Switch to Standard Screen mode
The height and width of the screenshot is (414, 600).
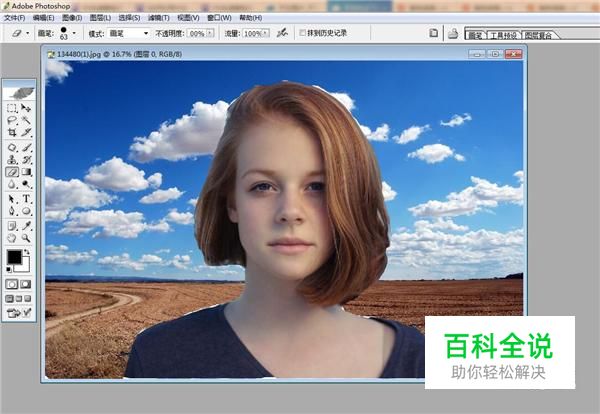10,299
